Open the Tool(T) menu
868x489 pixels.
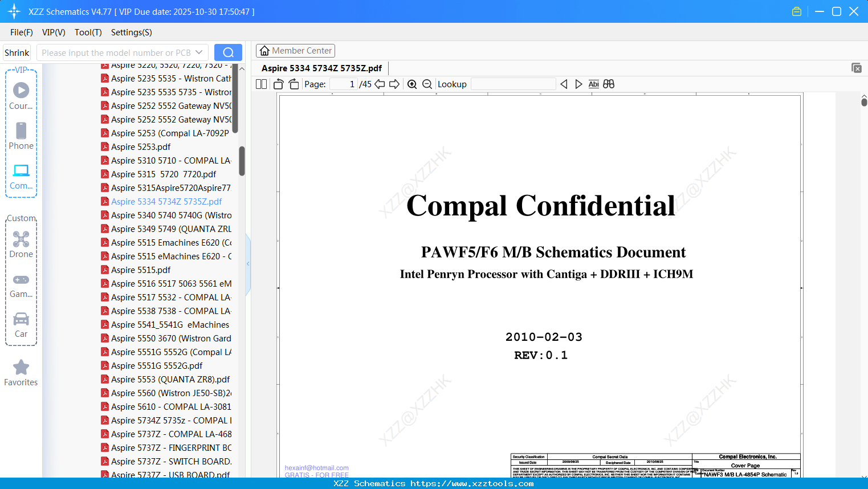tap(88, 32)
